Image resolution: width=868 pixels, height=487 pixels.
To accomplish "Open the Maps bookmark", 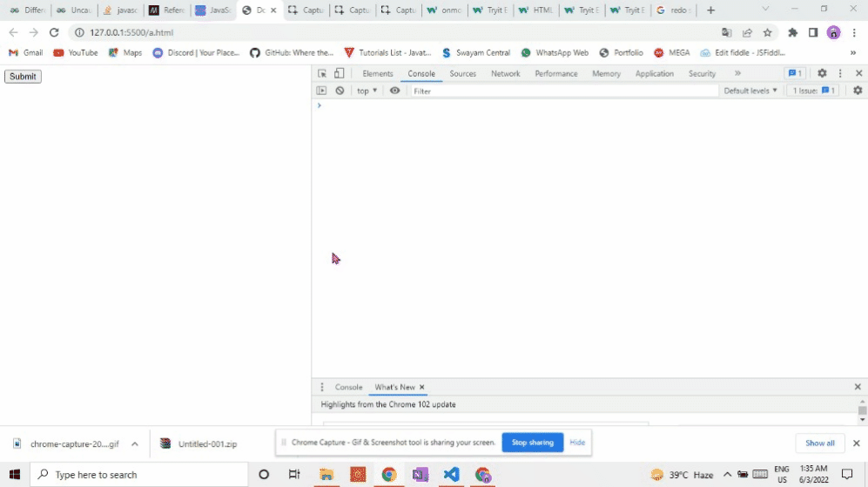I will click(x=125, y=52).
